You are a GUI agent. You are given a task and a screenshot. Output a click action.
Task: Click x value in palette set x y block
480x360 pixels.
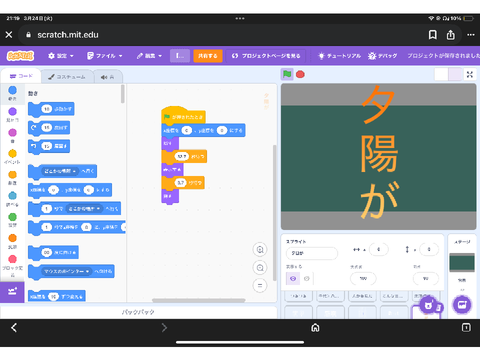point(53,190)
